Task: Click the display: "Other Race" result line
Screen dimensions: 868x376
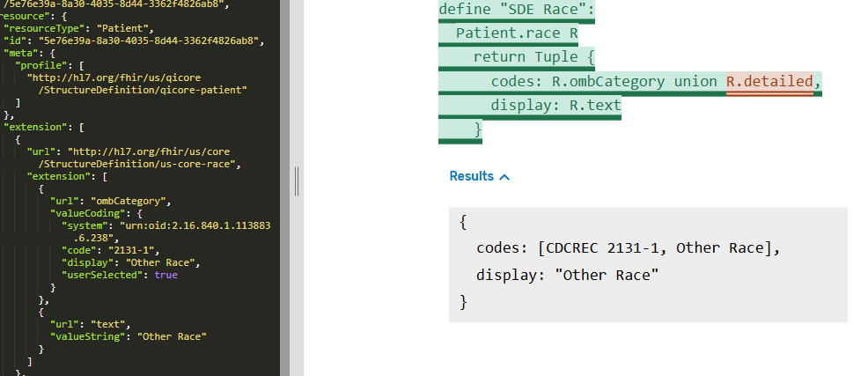Action: [567, 275]
